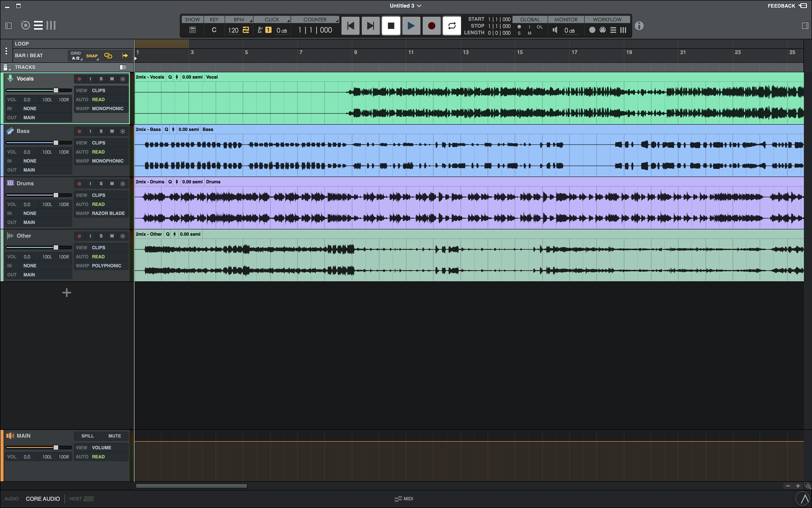
Task: Click the Vocals track volume fader
Action: pyautogui.click(x=56, y=90)
